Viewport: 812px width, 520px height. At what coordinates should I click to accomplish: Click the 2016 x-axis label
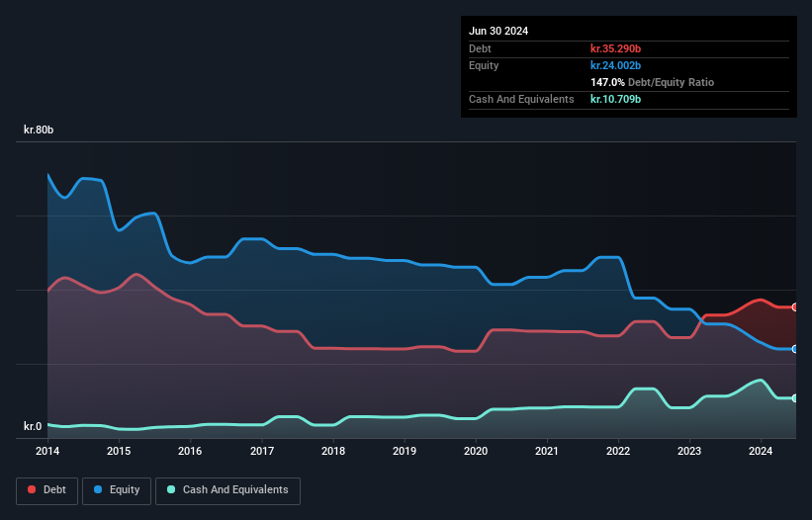[190, 451]
